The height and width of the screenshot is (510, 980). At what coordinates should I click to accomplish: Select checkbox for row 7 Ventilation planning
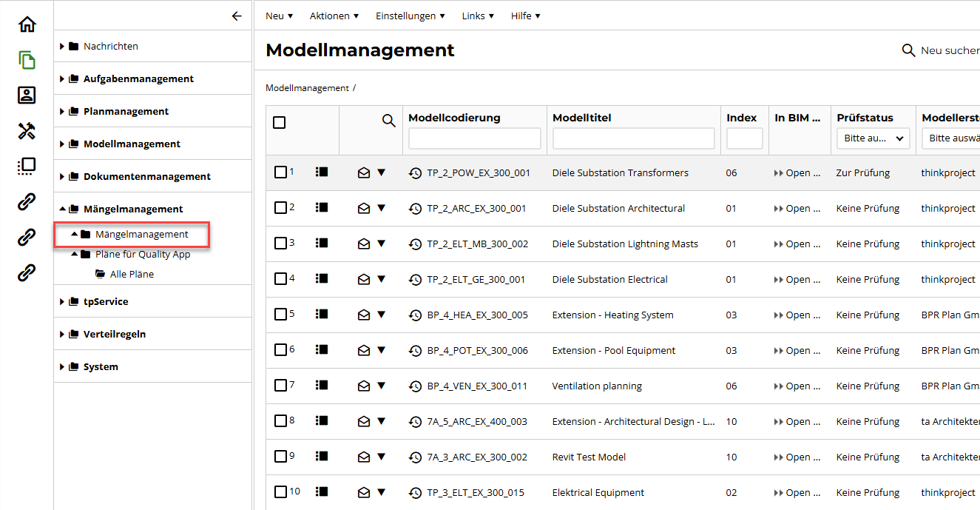(280, 386)
